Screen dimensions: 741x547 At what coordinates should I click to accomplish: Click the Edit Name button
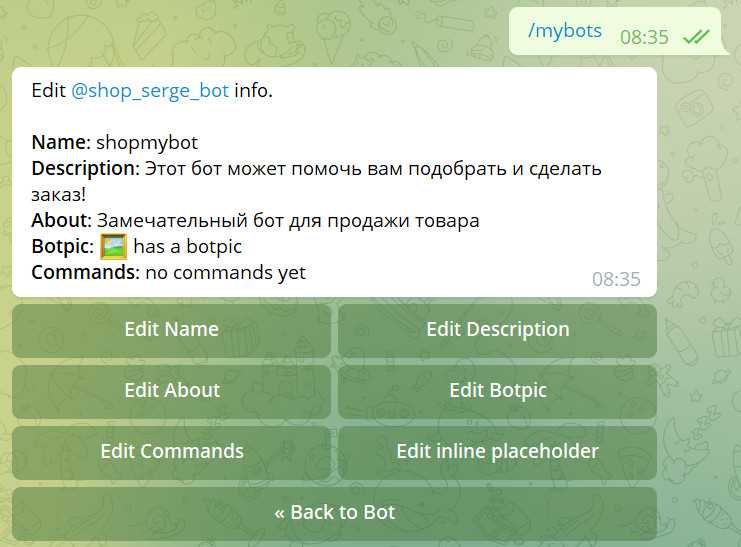[x=172, y=330]
